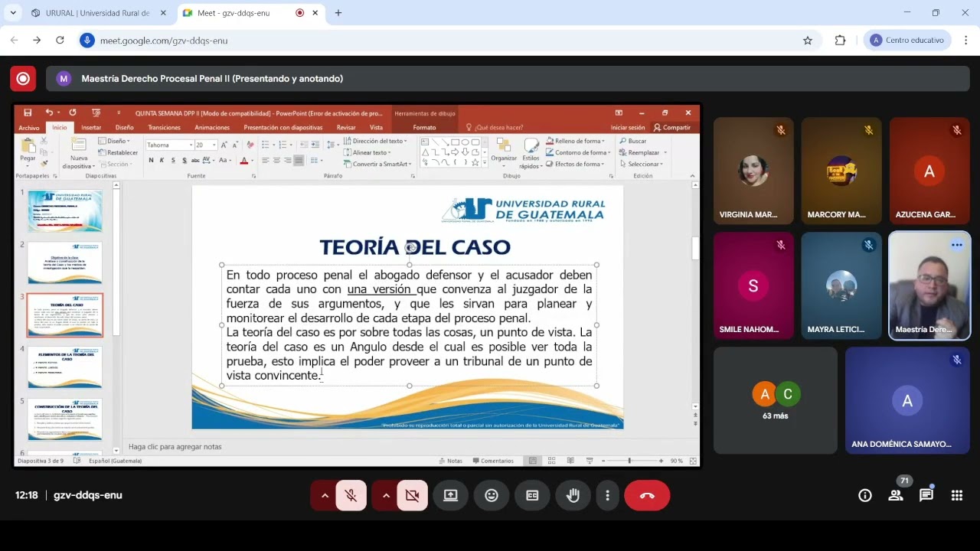Open more options three-dot menu in Meet
Screen dimensions: 980x551
(x=607, y=496)
